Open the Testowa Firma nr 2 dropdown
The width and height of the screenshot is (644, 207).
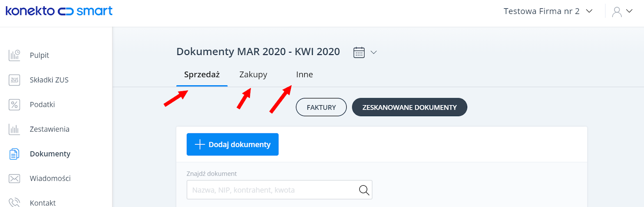[x=548, y=11]
